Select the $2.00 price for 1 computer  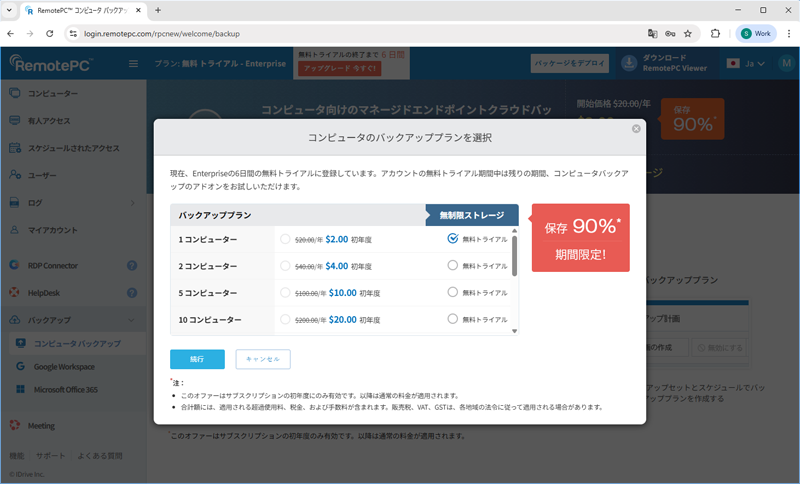[285, 239]
